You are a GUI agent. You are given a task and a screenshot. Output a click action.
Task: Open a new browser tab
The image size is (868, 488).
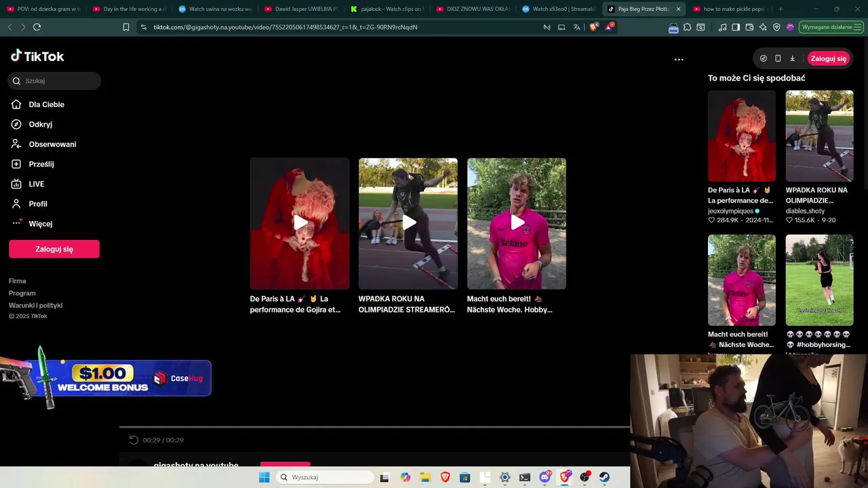(x=781, y=9)
